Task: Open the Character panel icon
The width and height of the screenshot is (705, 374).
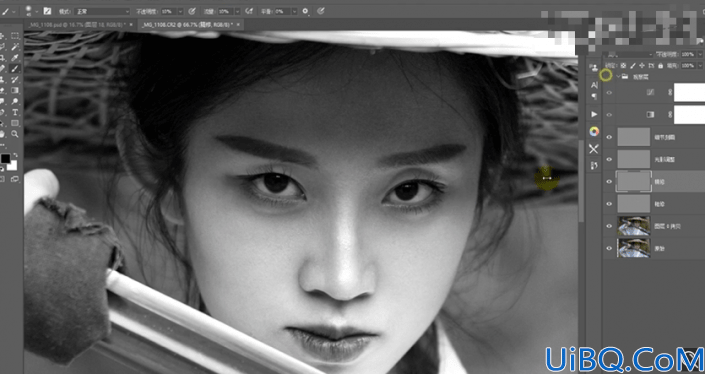Action: pos(594,85)
